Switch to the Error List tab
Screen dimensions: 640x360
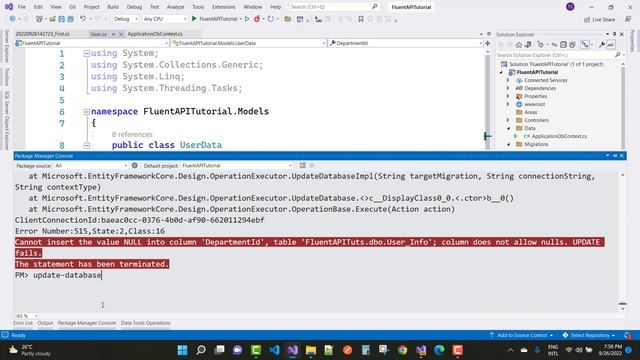[23, 323]
